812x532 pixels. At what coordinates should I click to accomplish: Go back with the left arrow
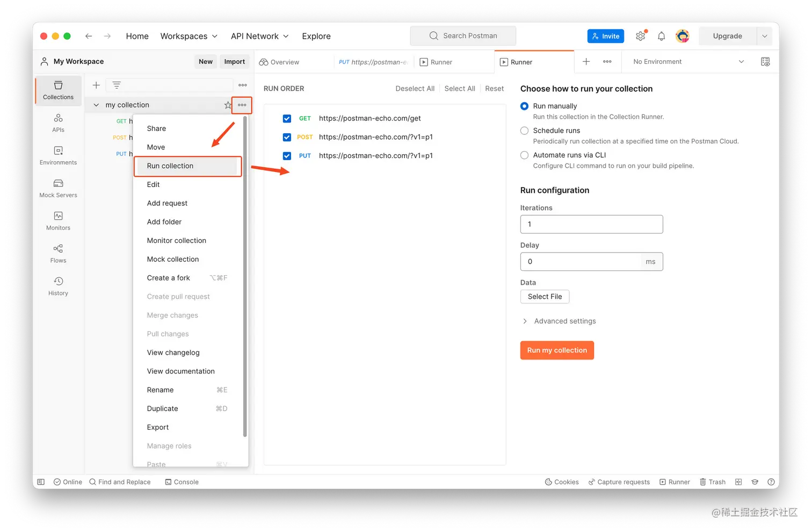tap(89, 36)
